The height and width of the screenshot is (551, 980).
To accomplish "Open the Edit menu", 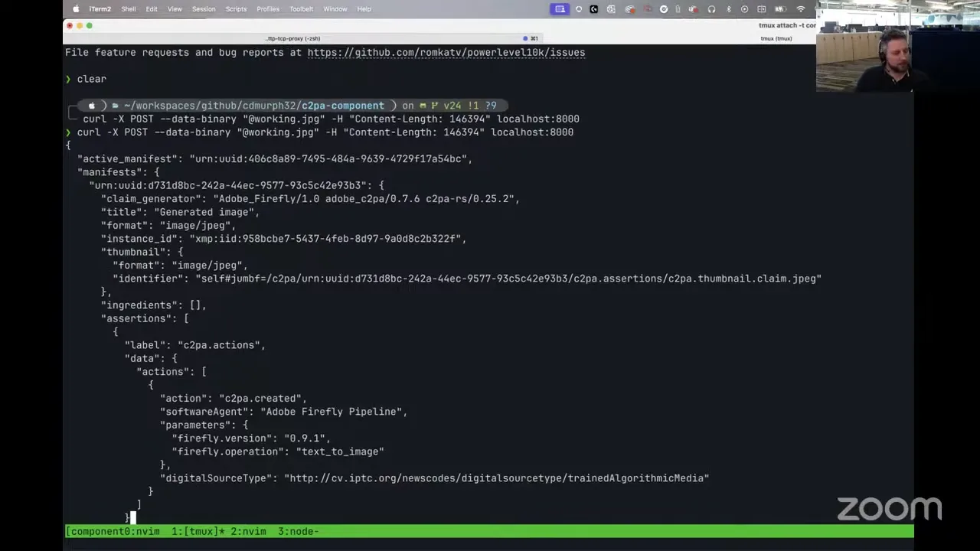I will coord(152,9).
